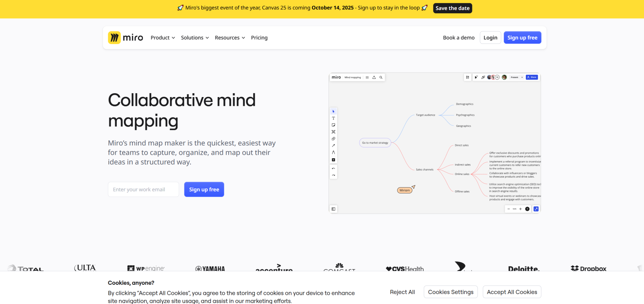644x304 pixels.
Task: Click the Deloitte logo
Action: pos(524,269)
